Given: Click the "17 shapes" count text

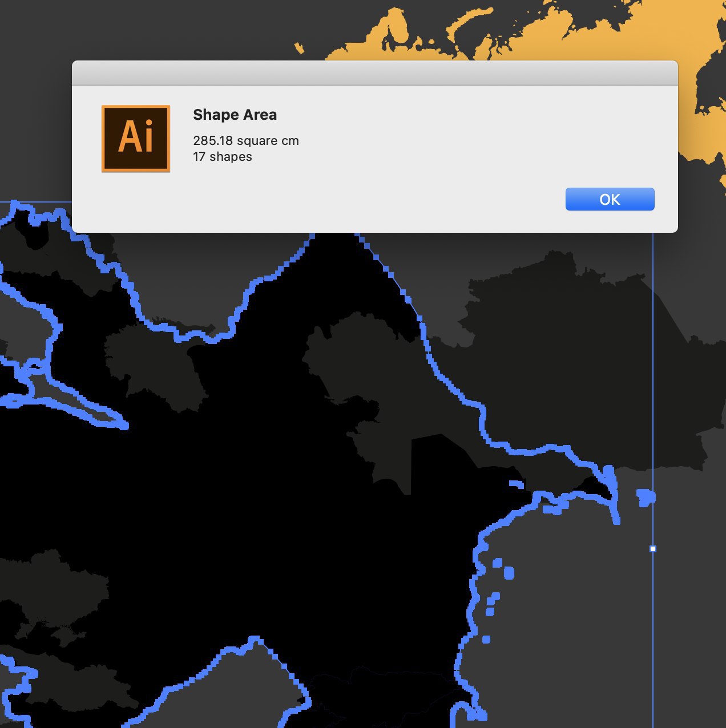Looking at the screenshot, I should click(223, 156).
